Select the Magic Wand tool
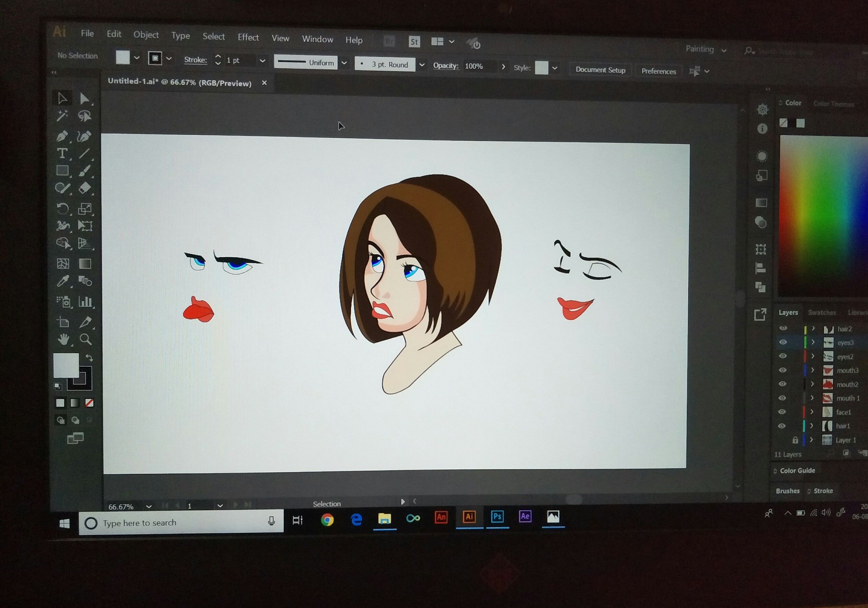Screen dimensions: 868x608 [62, 116]
